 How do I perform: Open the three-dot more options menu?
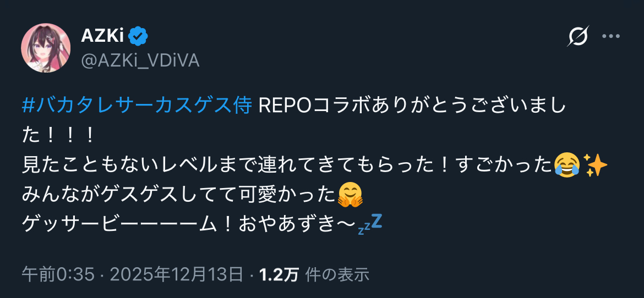[x=611, y=36]
